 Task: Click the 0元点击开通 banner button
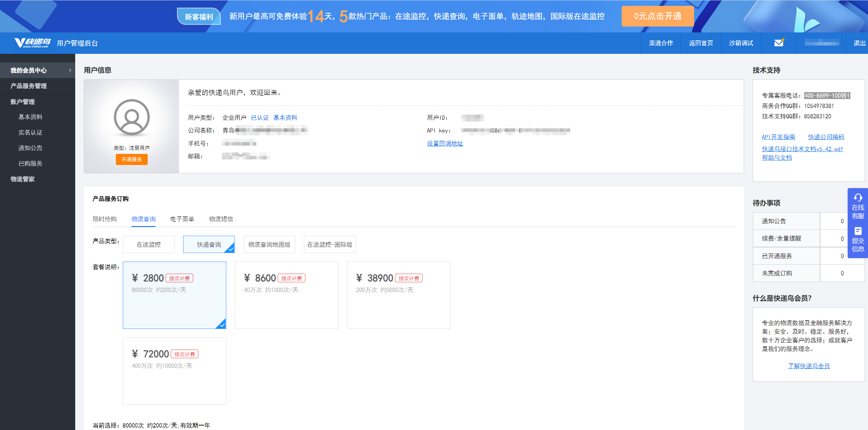tap(657, 16)
